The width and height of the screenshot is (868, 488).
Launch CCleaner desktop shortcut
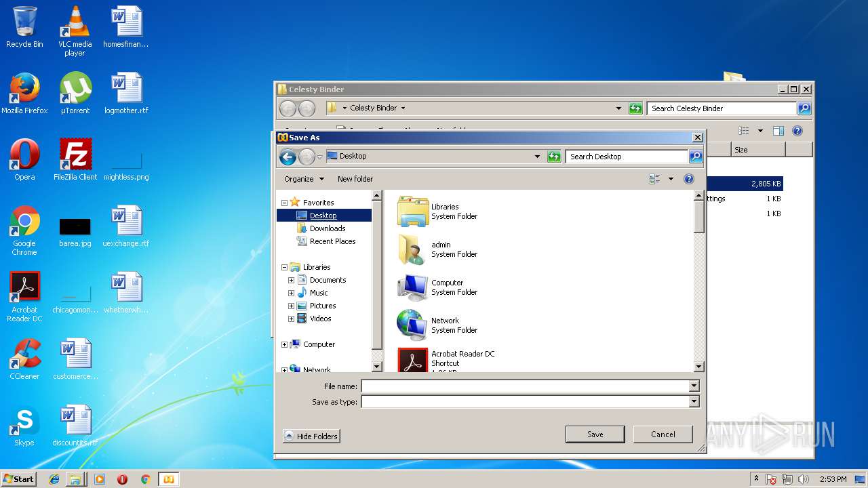tap(24, 359)
